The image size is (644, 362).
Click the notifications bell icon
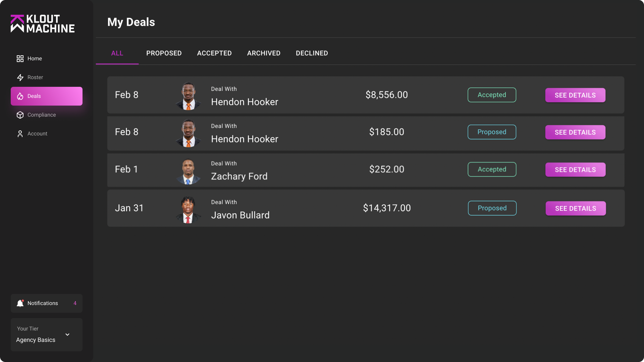tap(20, 303)
